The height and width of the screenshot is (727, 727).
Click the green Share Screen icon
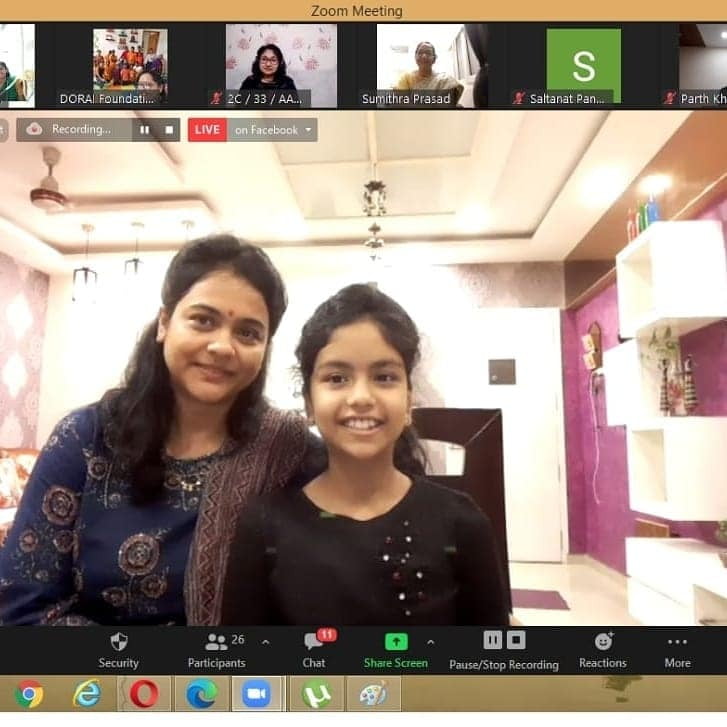tap(396, 642)
